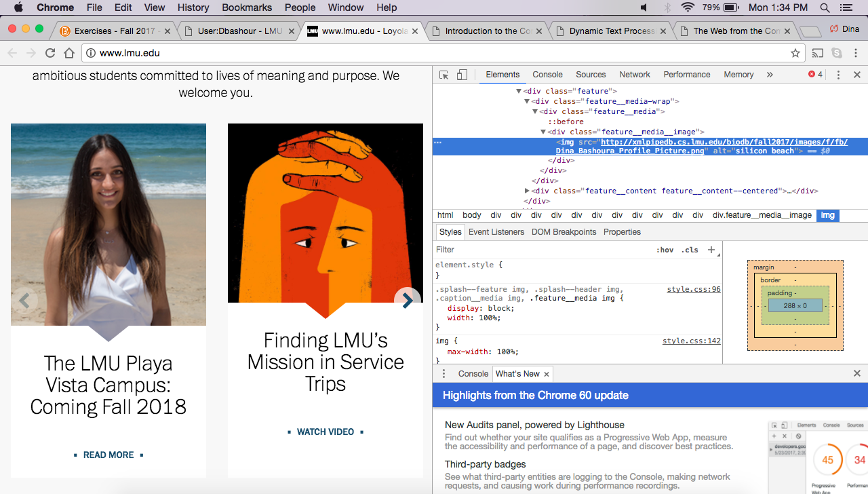Switch to the Sources tab
868x494 pixels.
click(591, 75)
